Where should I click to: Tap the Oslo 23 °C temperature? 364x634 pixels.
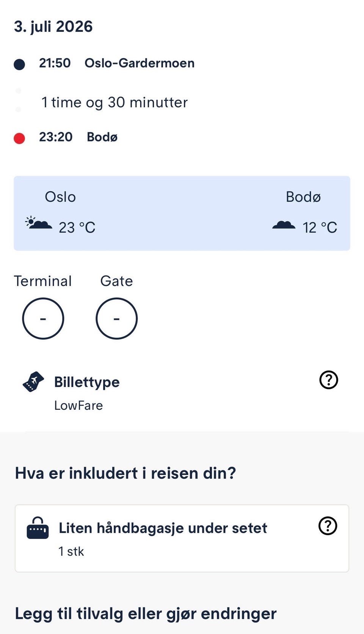click(x=77, y=228)
